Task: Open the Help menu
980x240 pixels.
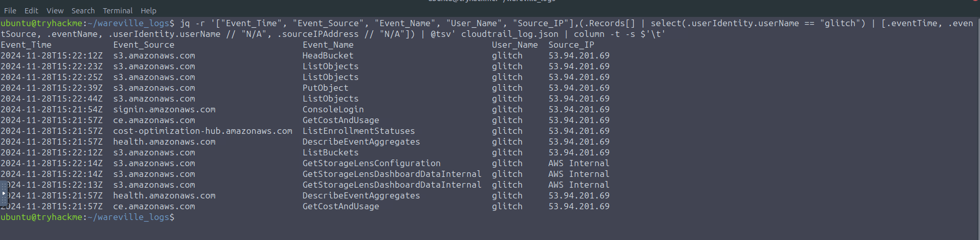Action: coord(148,10)
